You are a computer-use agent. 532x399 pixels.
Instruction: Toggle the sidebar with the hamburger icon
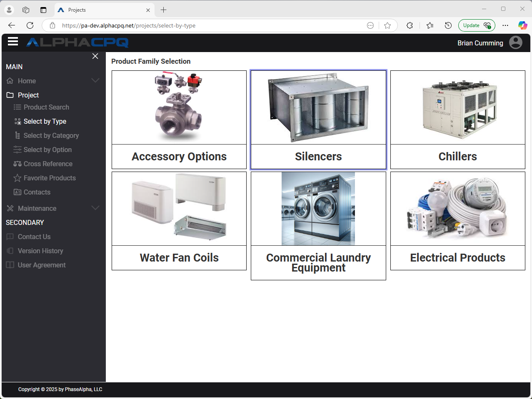pyautogui.click(x=12, y=41)
